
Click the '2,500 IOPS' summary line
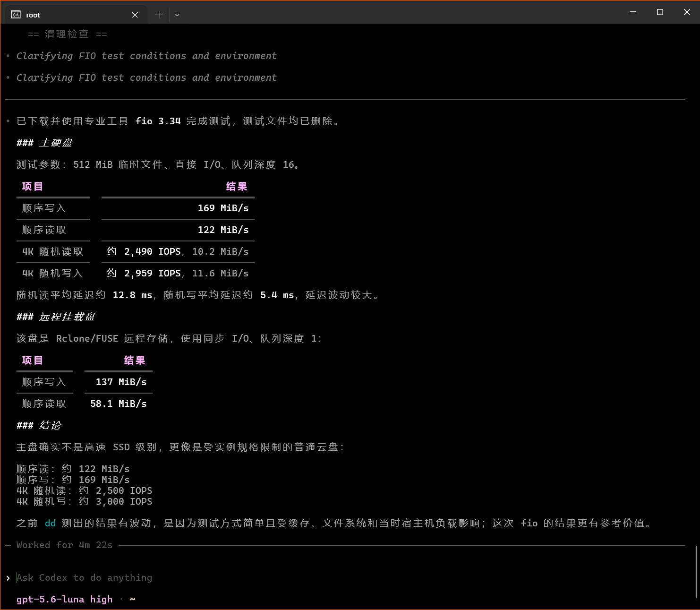click(85, 490)
